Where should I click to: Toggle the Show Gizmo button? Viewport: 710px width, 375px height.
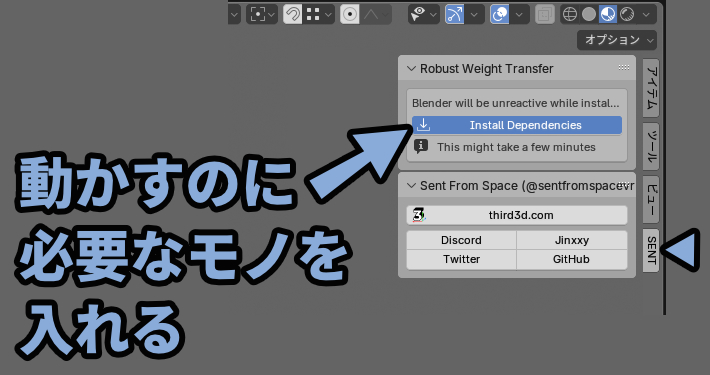coord(454,14)
